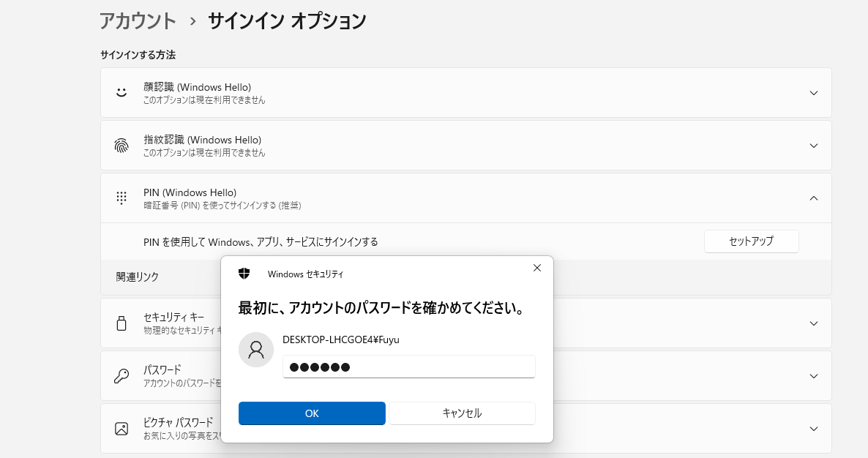Click the 関連リンク label
The width and height of the screenshot is (868, 458).
point(138,277)
